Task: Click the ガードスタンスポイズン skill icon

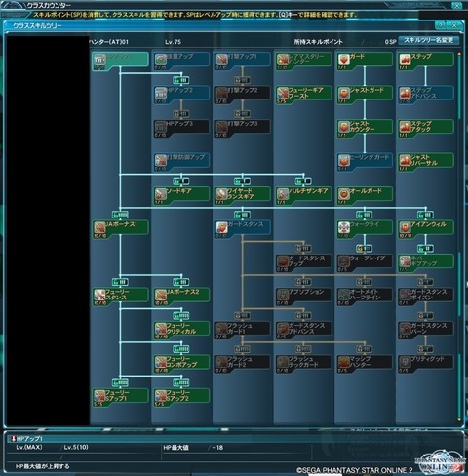Action: [405, 296]
